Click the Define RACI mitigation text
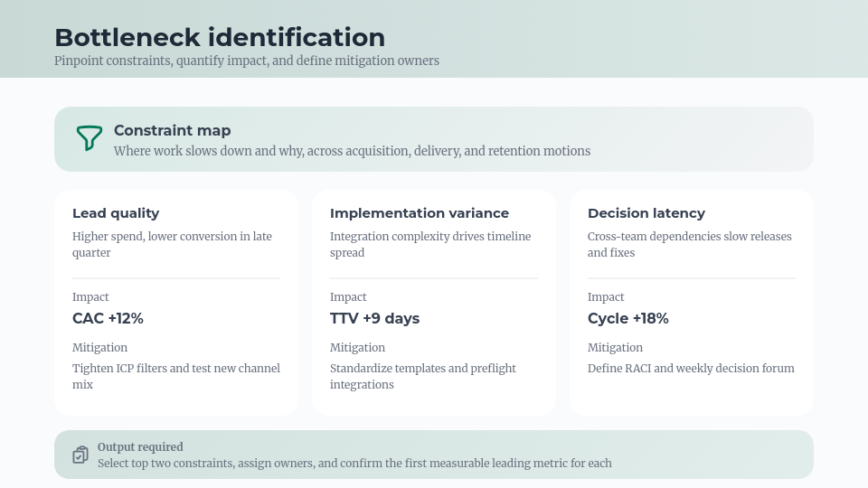This screenshot has height=488, width=868. (x=691, y=368)
